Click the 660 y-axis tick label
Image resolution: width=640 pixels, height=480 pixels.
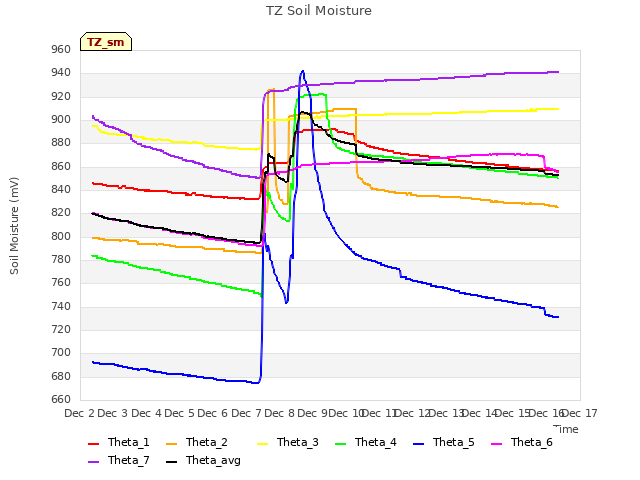[61, 400]
